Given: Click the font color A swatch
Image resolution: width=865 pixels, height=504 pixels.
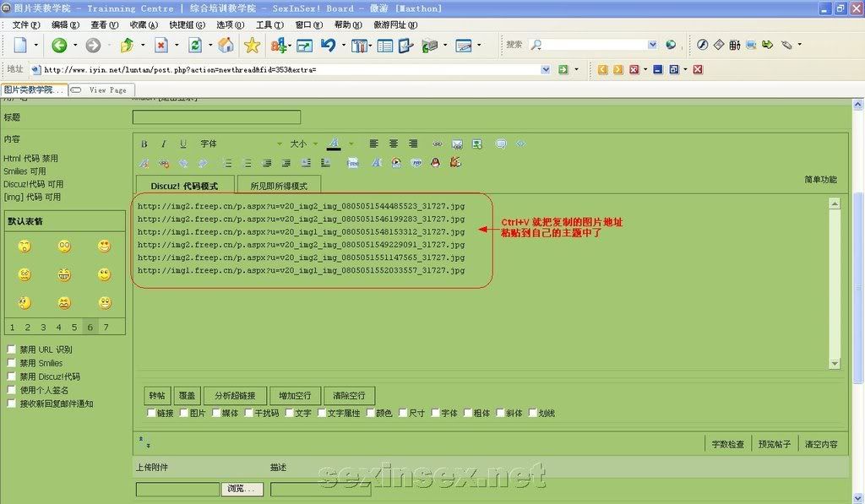Looking at the screenshot, I should point(333,144).
